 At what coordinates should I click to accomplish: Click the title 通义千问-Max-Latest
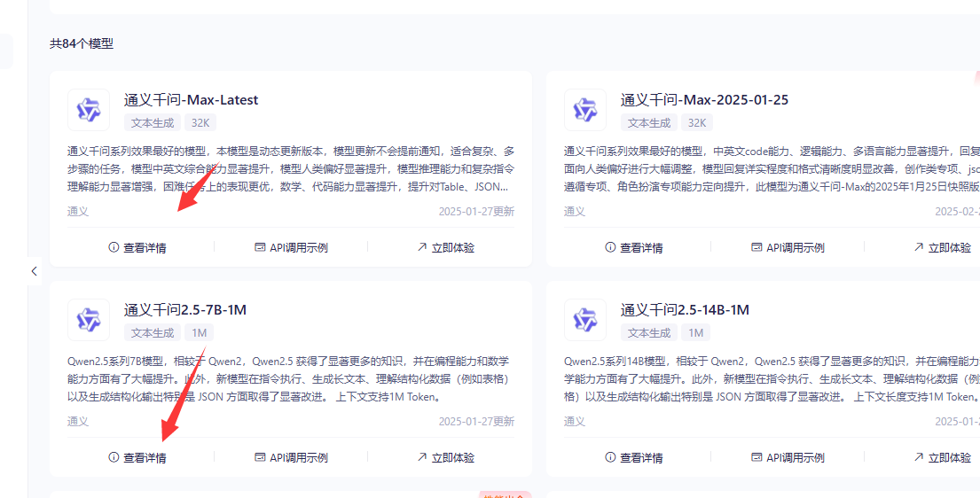[x=192, y=100]
